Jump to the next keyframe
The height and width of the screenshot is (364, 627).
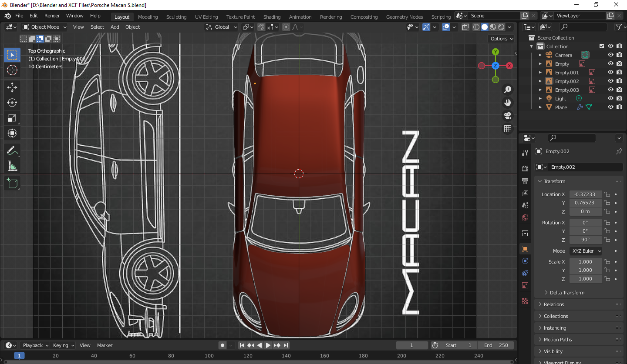coord(277,345)
